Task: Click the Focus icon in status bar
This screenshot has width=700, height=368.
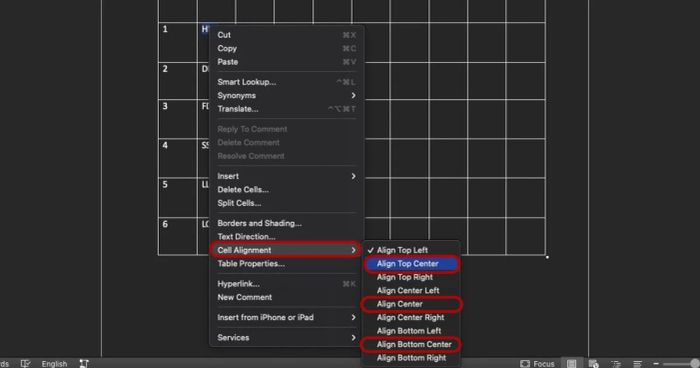Action: pos(525,364)
